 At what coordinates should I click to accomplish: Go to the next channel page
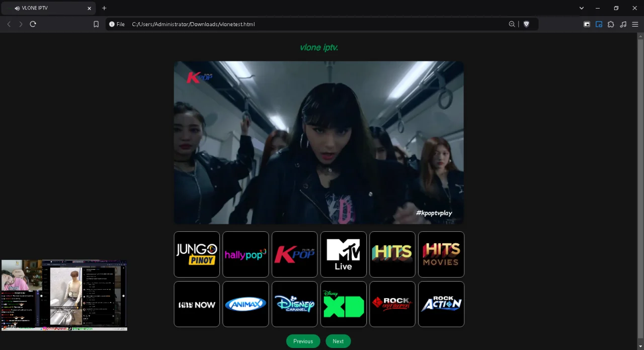click(338, 341)
